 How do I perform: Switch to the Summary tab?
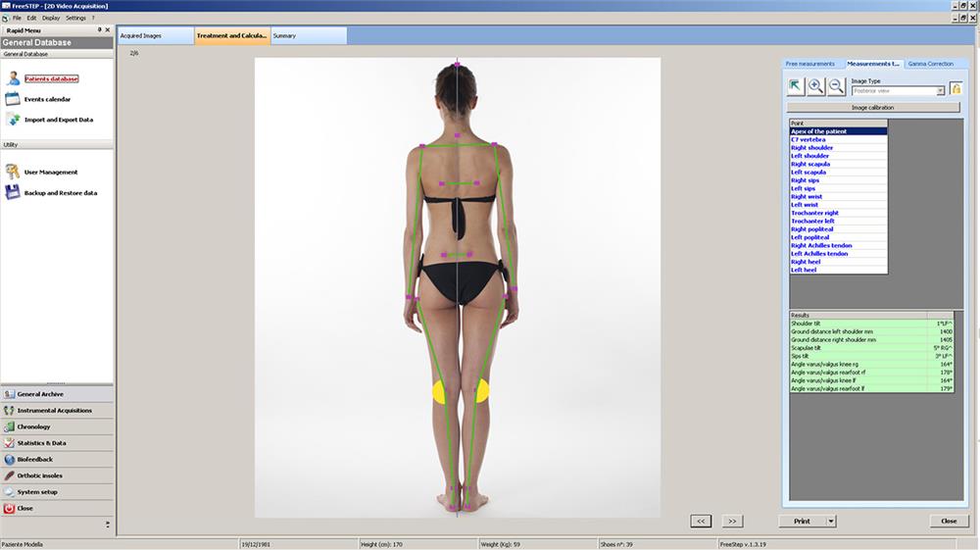284,36
